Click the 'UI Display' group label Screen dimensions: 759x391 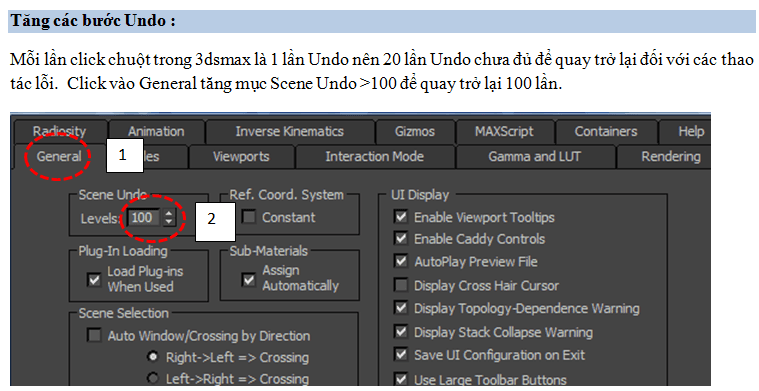click(420, 195)
